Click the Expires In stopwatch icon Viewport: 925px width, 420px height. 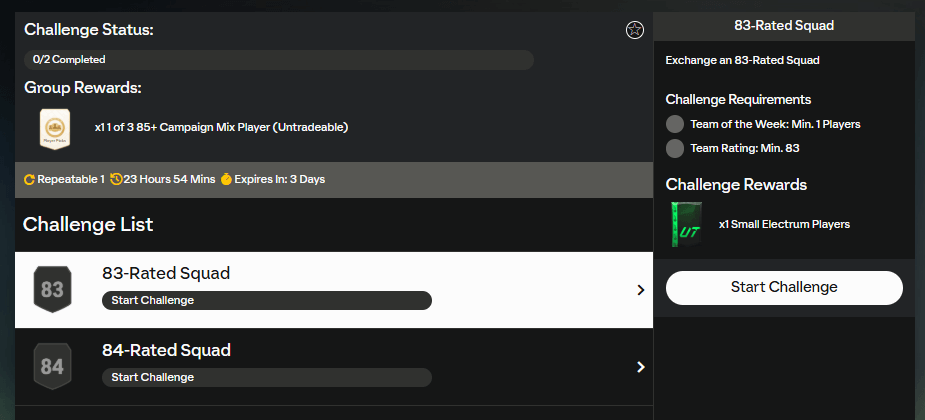(226, 180)
